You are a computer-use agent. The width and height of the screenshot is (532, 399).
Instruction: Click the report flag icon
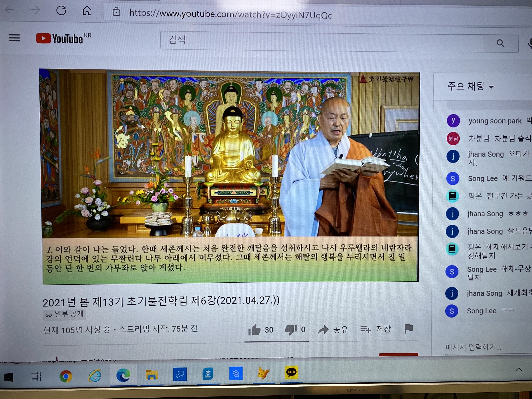[409, 329]
